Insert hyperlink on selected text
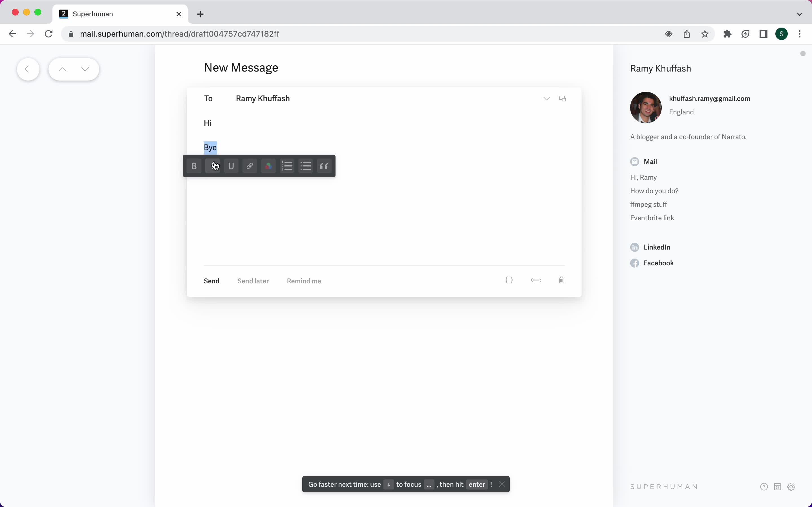The image size is (812, 507). (x=250, y=165)
